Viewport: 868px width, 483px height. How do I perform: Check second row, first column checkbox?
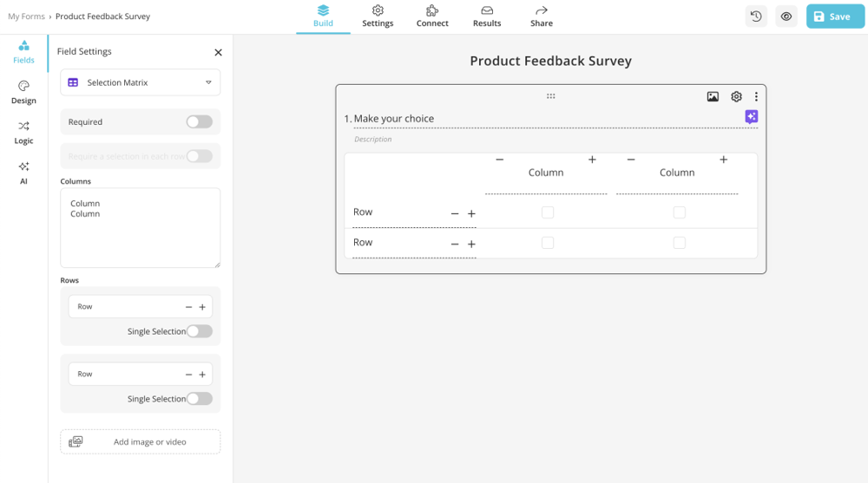(x=548, y=243)
